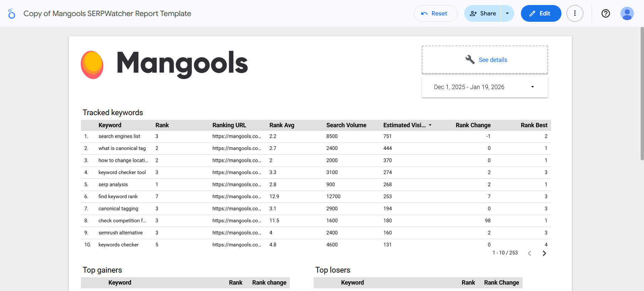Go to previous page of tracked keywords
644x291 pixels.
(x=529, y=253)
